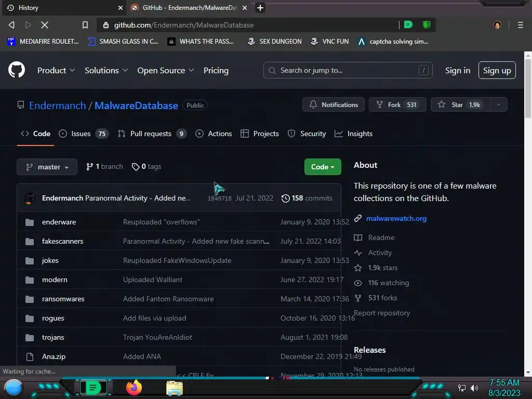
Task: Click the green chat extension icon in the address bar
Action: (x=408, y=24)
